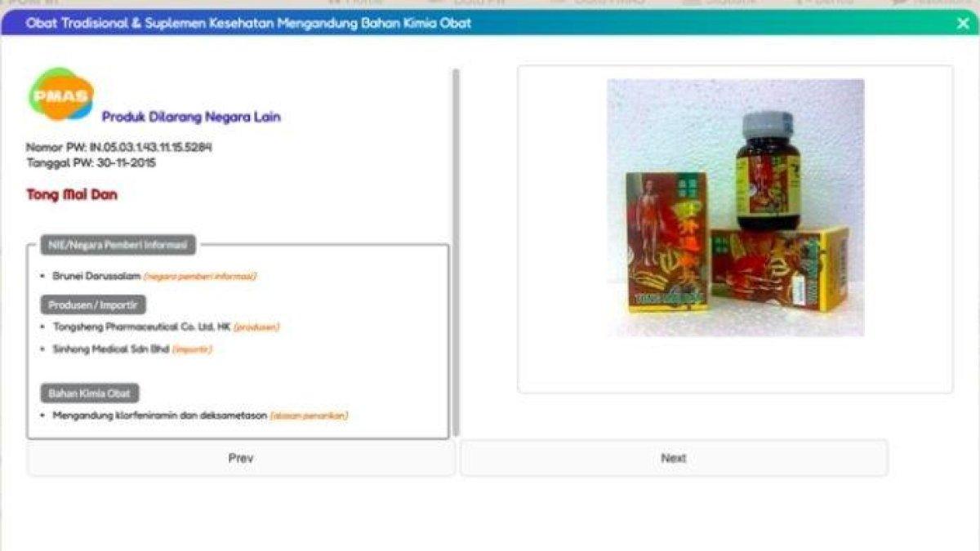Go to the previous product with Prev
Image resolution: width=980 pixels, height=551 pixels.
pos(241,458)
